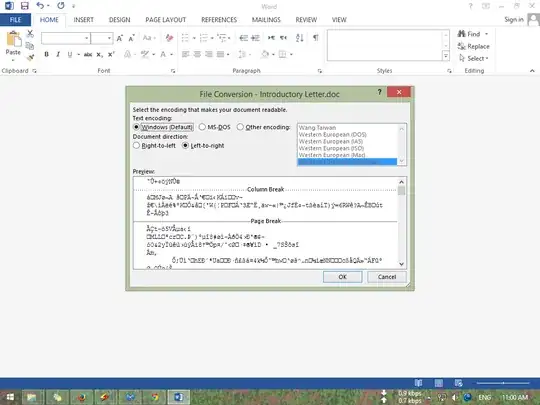Select Windows (Default) encoding radio button
This screenshot has height=405, width=540.
pos(136,127)
